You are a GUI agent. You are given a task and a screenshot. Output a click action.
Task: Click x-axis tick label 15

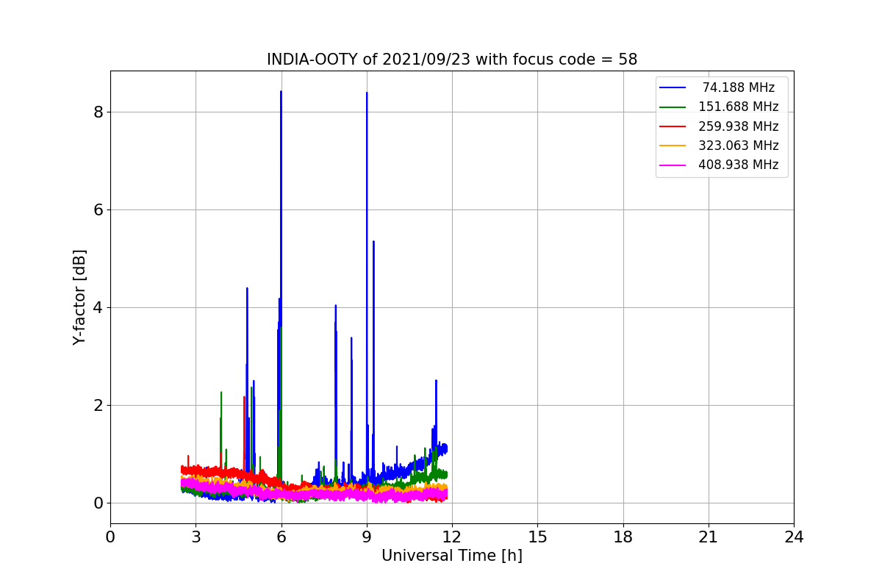[x=537, y=537]
